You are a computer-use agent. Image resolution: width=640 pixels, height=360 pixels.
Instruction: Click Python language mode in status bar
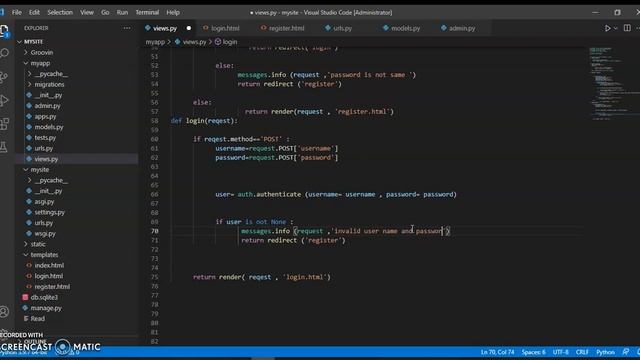point(605,352)
